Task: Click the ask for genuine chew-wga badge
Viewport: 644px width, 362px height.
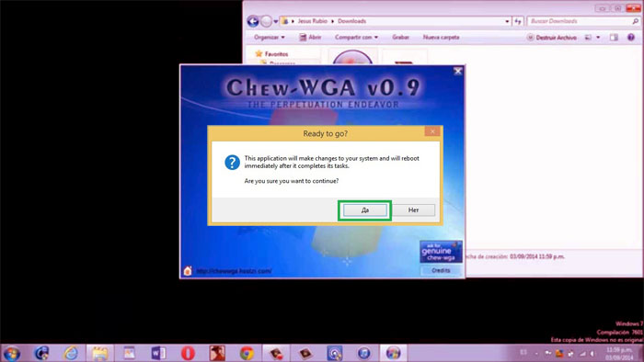Action: pyautogui.click(x=441, y=252)
